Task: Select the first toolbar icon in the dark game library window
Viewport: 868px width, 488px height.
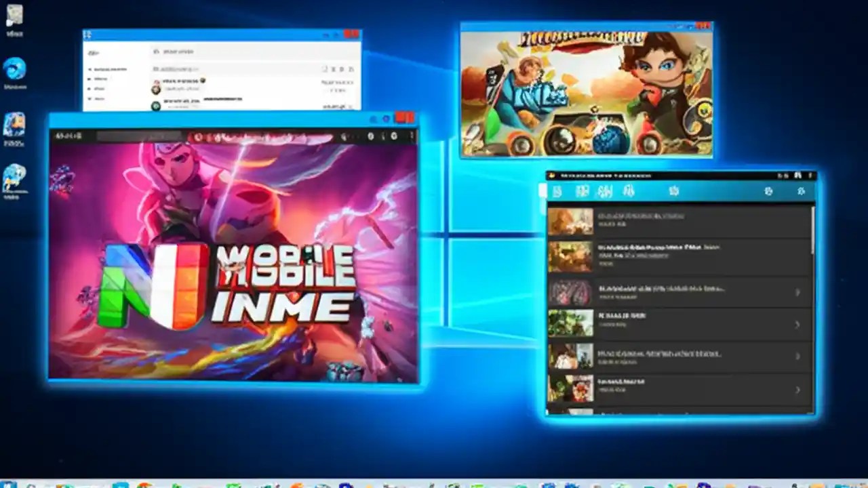Action: point(557,191)
